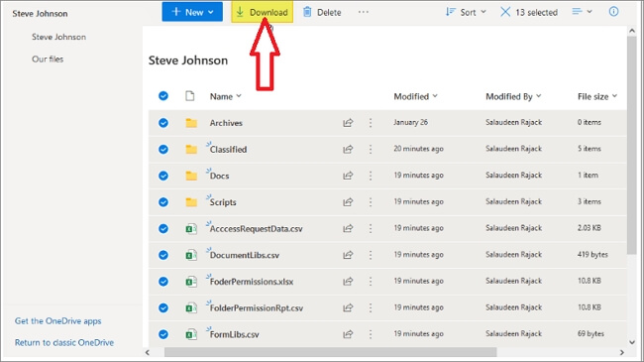Image resolution: width=644 pixels, height=362 pixels.
Task: Deselect DocumentLibs.csv checkbox
Action: [x=163, y=255]
